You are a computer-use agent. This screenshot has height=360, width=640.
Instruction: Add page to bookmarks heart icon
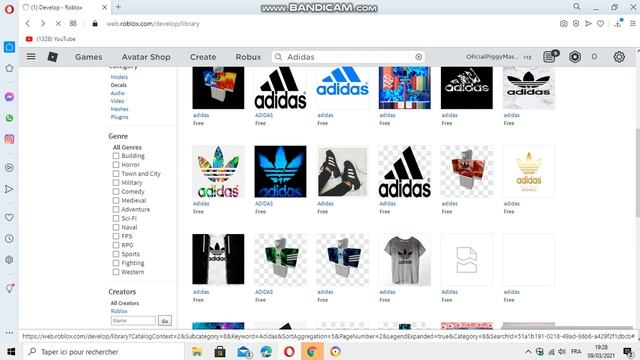click(600, 24)
